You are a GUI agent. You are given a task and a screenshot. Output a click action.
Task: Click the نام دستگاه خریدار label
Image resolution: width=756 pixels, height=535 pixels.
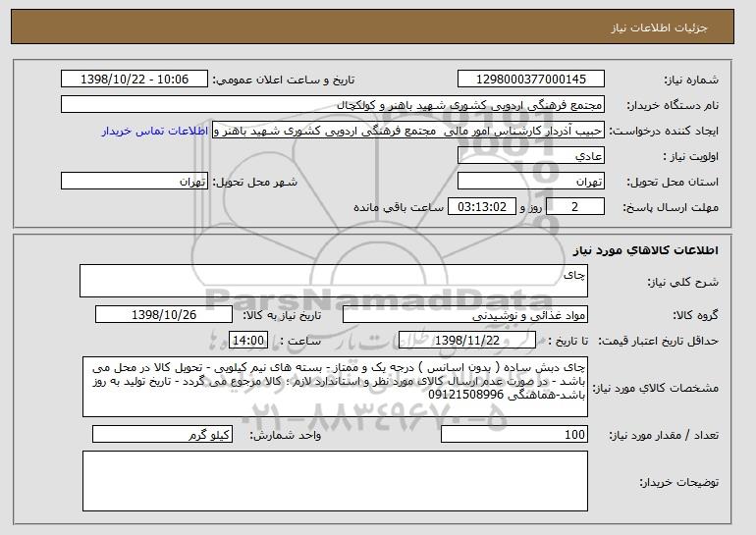pyautogui.click(x=673, y=105)
